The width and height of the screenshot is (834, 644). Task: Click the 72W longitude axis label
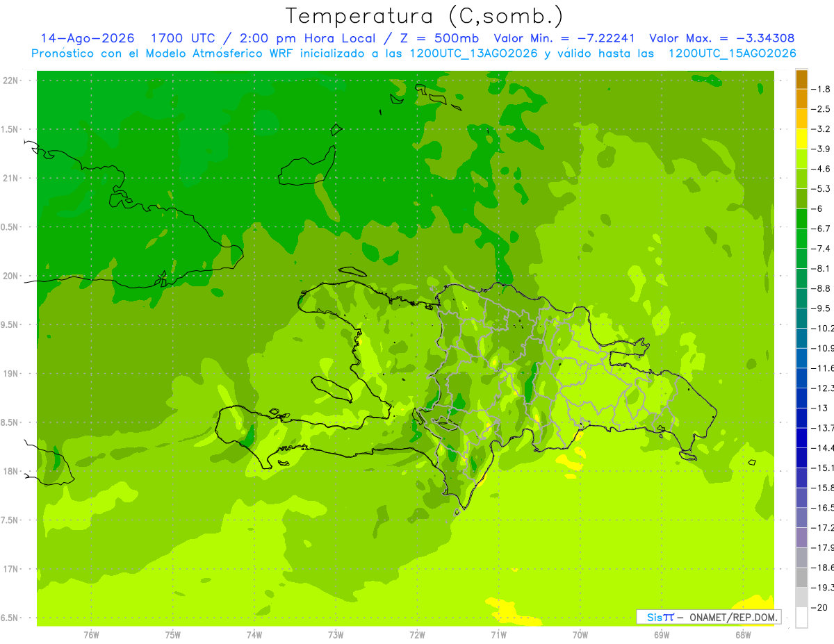[x=417, y=635]
